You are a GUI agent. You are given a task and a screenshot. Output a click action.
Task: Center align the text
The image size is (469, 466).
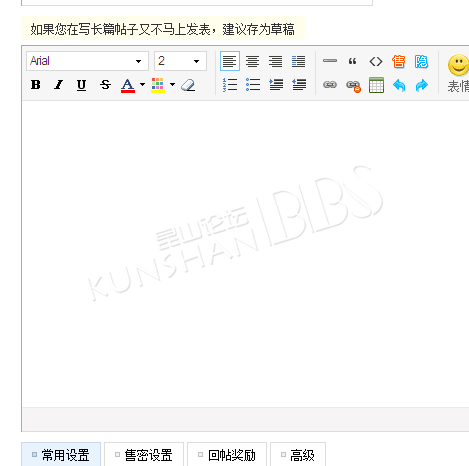tap(252, 61)
